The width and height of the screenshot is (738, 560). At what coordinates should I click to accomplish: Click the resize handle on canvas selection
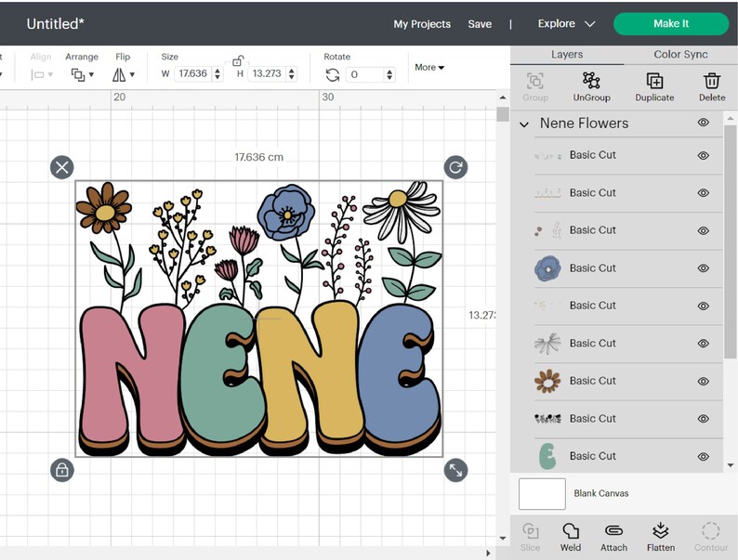click(x=455, y=470)
